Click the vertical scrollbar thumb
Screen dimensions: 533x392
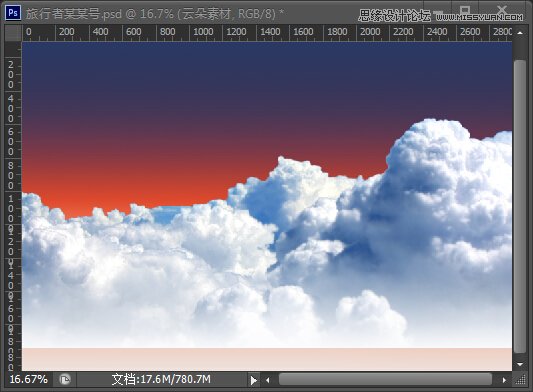pyautogui.click(x=520, y=207)
